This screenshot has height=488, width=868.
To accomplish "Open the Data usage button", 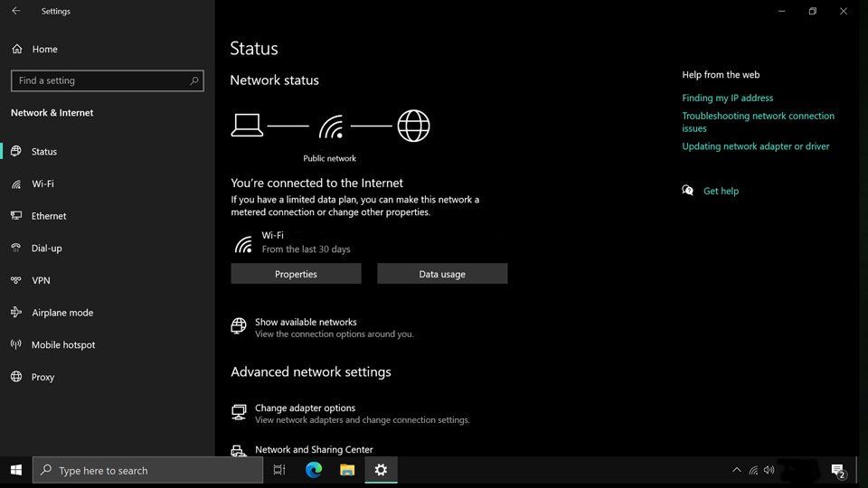I will 442,274.
